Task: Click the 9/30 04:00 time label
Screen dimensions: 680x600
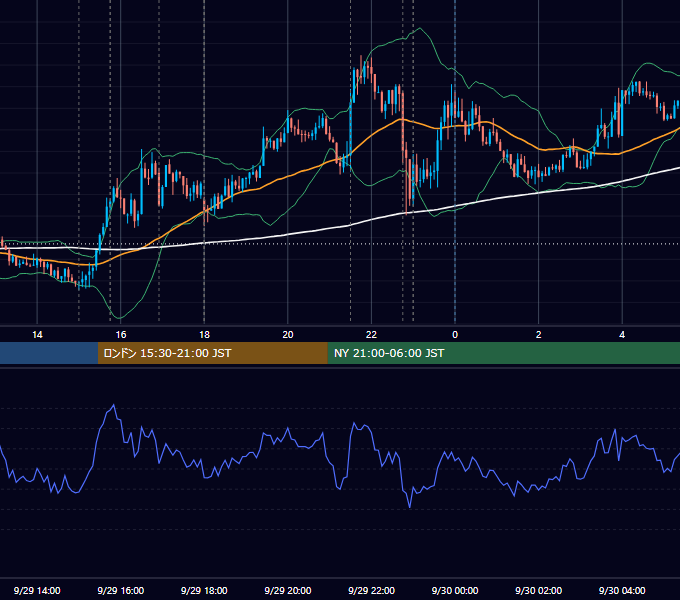Action: tap(622, 590)
